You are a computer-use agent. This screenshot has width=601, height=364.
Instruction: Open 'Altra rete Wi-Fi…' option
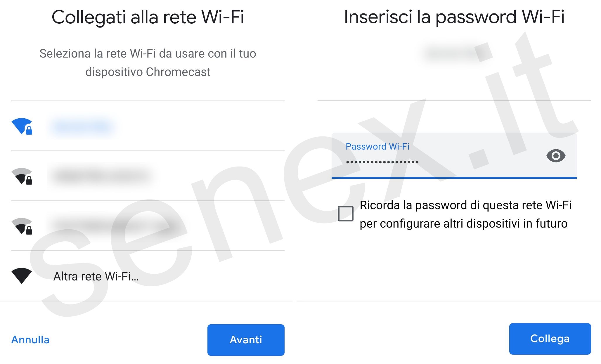96,276
